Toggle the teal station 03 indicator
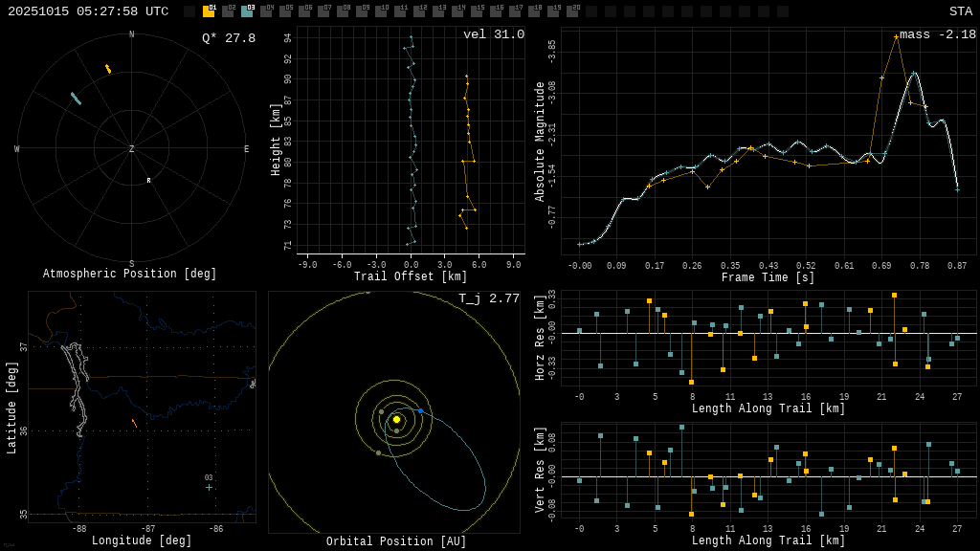The width and height of the screenshot is (980, 551). pyautogui.click(x=247, y=11)
